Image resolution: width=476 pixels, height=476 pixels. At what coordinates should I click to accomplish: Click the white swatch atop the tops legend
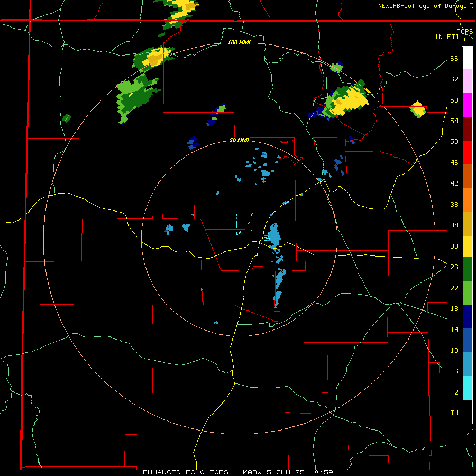(467, 58)
